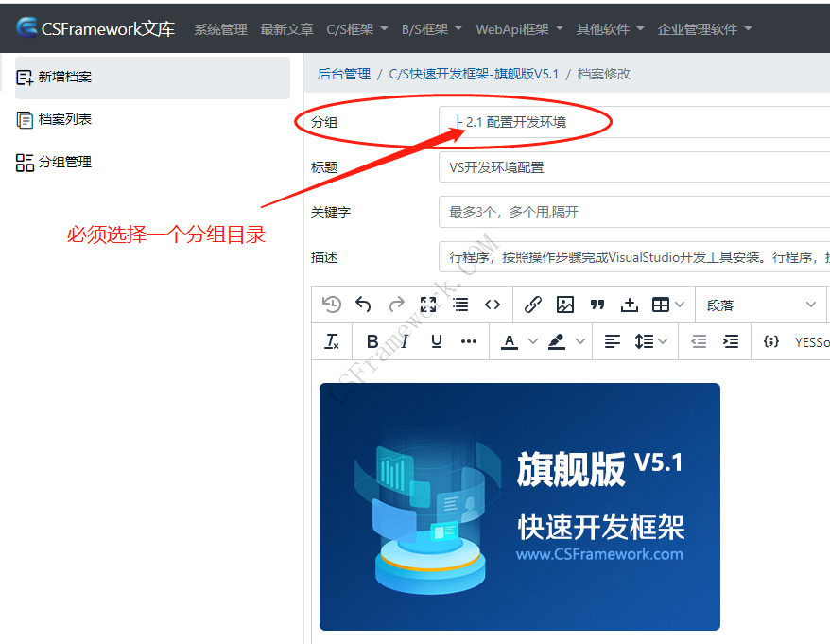Image resolution: width=830 pixels, height=644 pixels.
Task: Open the line height setting
Action: point(644,341)
